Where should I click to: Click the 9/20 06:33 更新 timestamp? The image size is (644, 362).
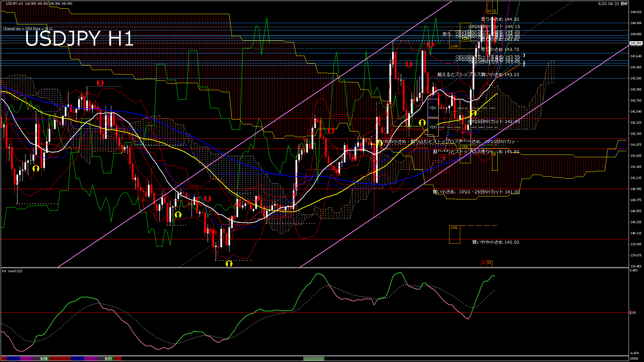[613, 4]
